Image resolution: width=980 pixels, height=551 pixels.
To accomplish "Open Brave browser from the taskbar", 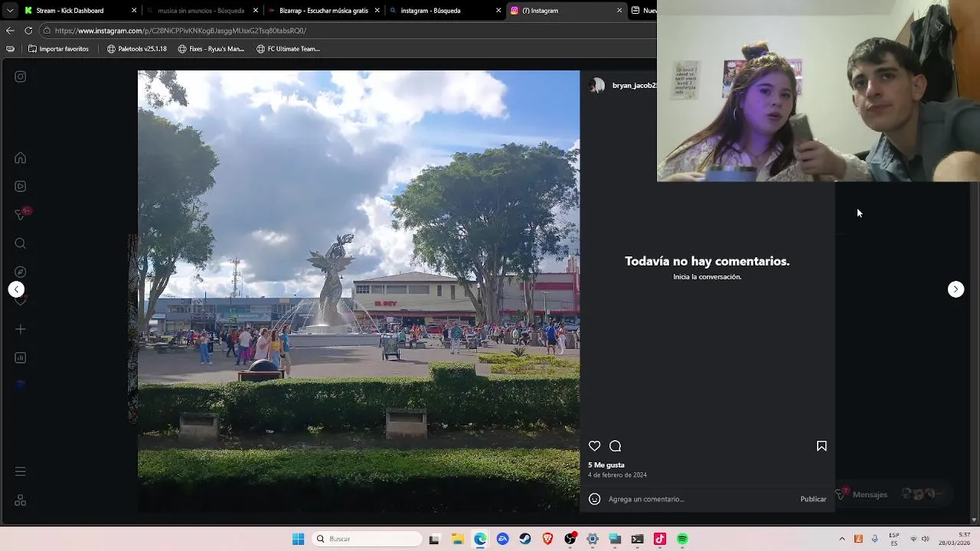I will tap(547, 539).
